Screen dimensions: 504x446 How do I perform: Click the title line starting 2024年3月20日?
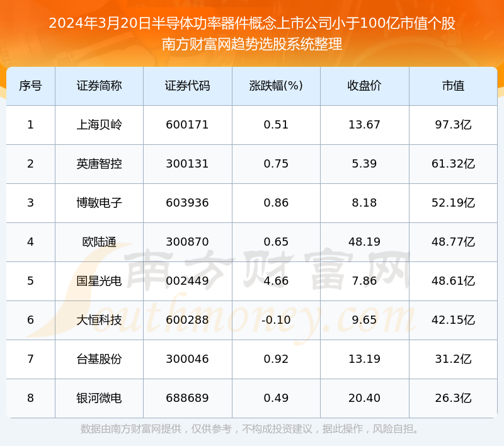point(252,23)
